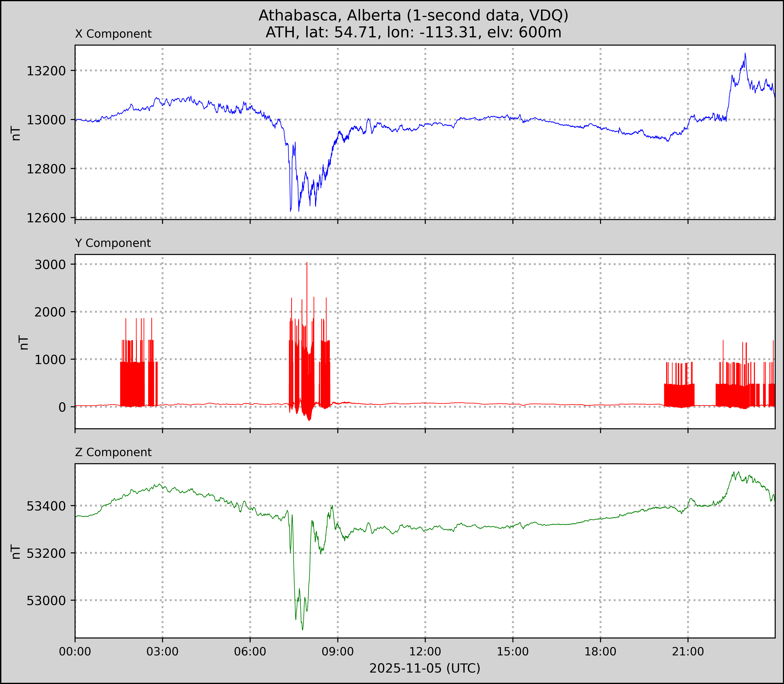Click the 1000 tick label on Y plot
Image resolution: width=784 pixels, height=684 pixels.
[50, 360]
